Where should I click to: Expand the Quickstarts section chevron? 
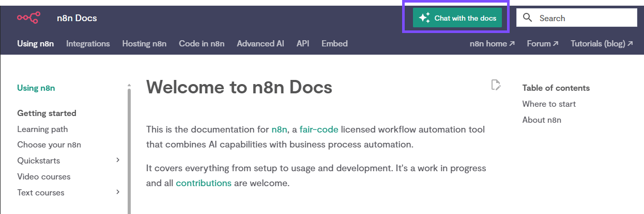(x=118, y=160)
